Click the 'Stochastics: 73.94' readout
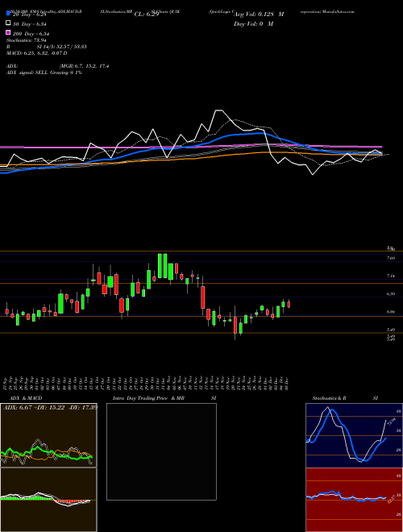 click(x=26, y=40)
